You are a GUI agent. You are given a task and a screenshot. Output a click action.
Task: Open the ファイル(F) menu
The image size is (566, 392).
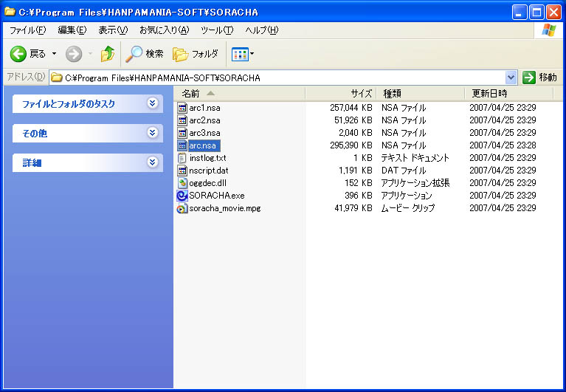coord(28,30)
